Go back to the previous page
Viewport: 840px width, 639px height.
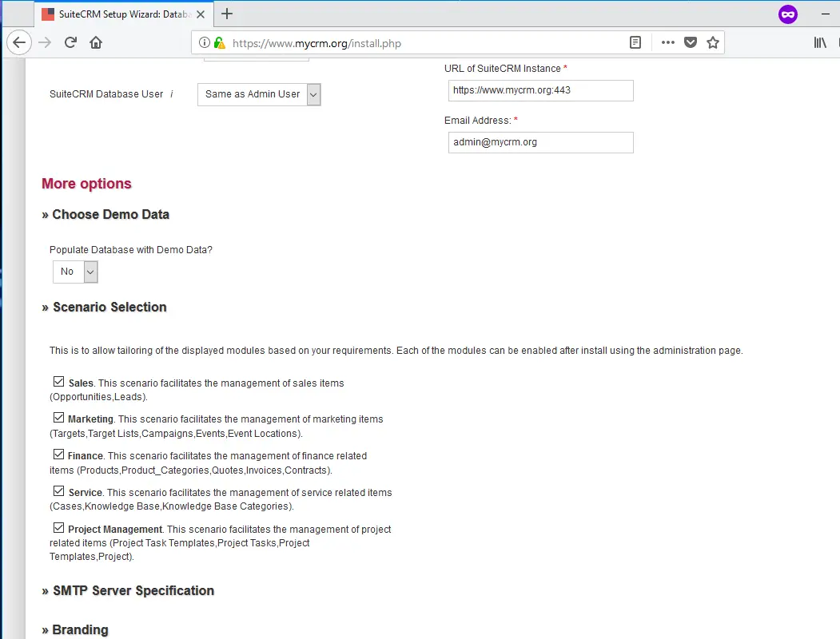tap(19, 42)
